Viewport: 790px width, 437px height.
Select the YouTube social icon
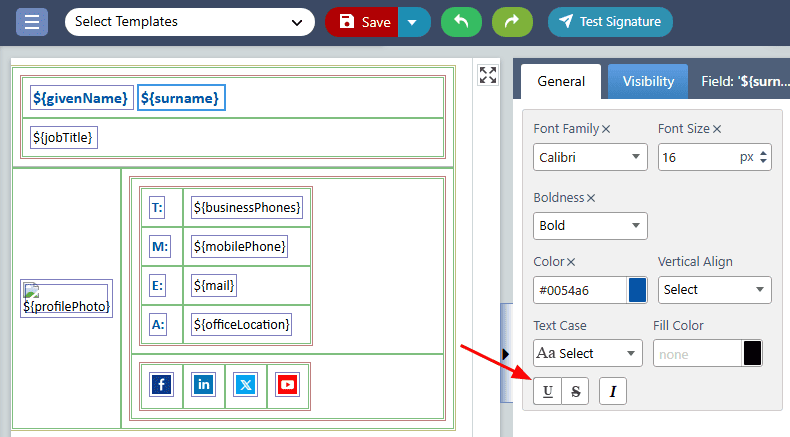(x=287, y=384)
